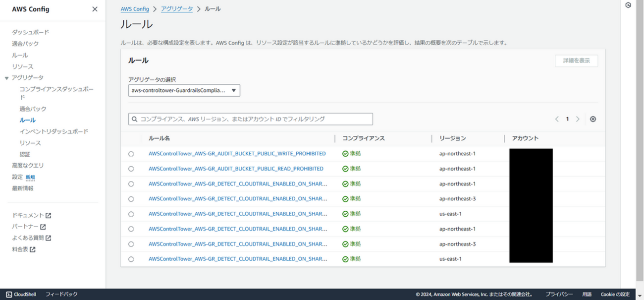Open the aggregator selection dropdown
This screenshot has width=644, height=300.
click(x=184, y=91)
